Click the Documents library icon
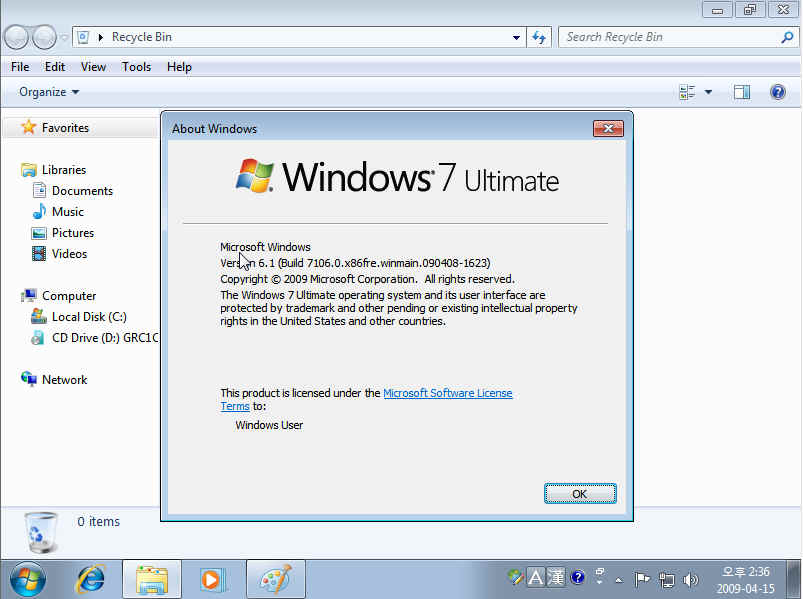Screen dimensions: 803x599 (39, 190)
